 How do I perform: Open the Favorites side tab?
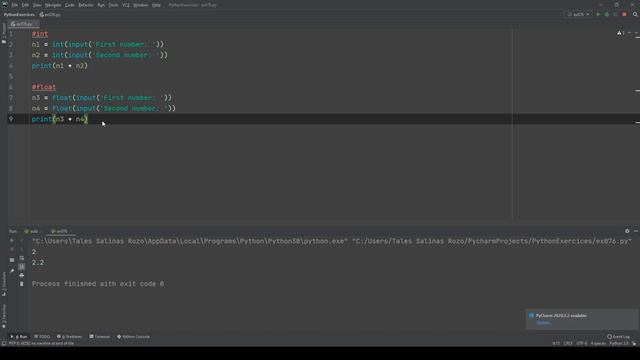coord(4,316)
